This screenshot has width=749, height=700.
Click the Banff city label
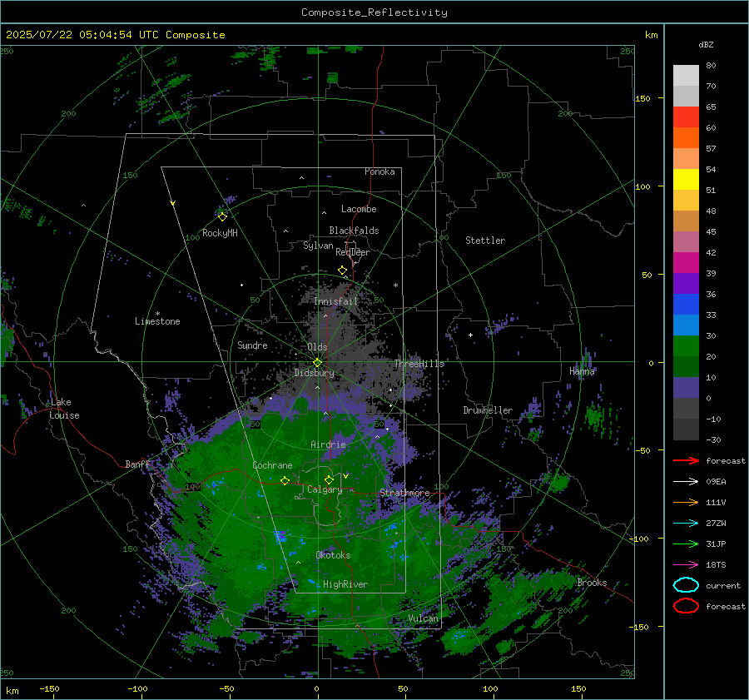tap(137, 464)
